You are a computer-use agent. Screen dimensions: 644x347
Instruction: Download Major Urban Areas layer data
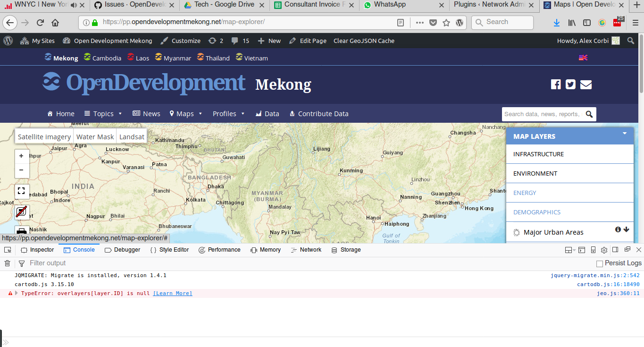point(627,229)
